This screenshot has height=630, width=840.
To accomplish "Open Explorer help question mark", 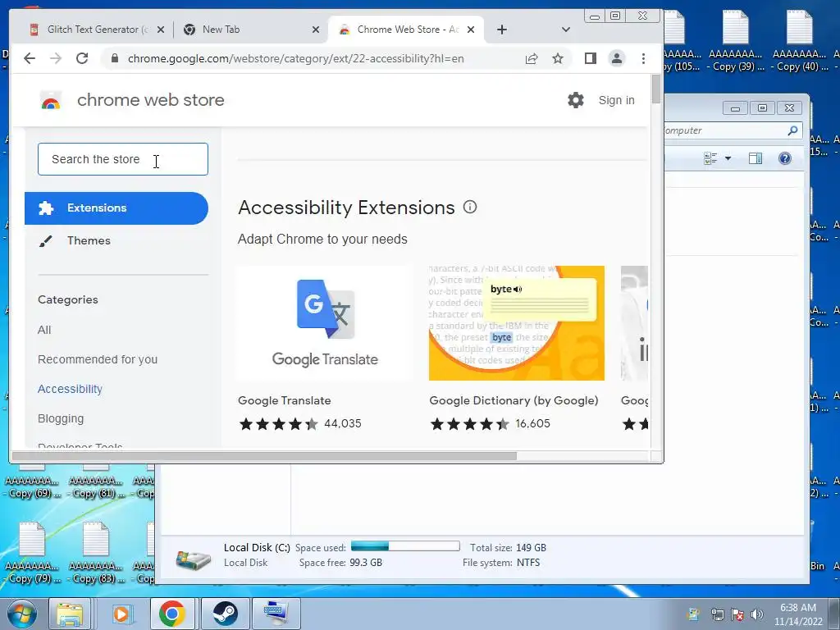I will pyautogui.click(x=785, y=158).
